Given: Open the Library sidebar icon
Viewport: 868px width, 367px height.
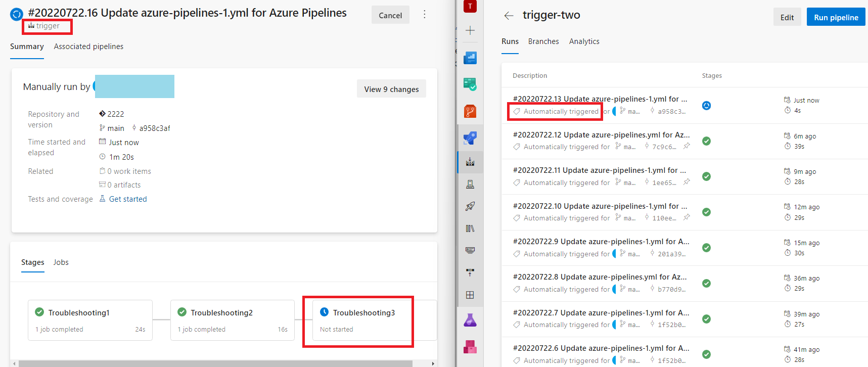Looking at the screenshot, I should tap(470, 228).
